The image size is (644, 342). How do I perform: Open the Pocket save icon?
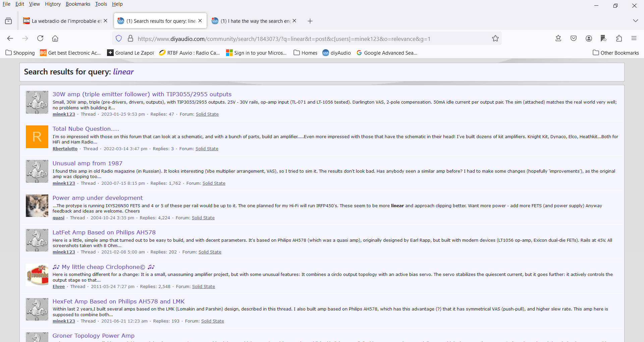coord(574,38)
